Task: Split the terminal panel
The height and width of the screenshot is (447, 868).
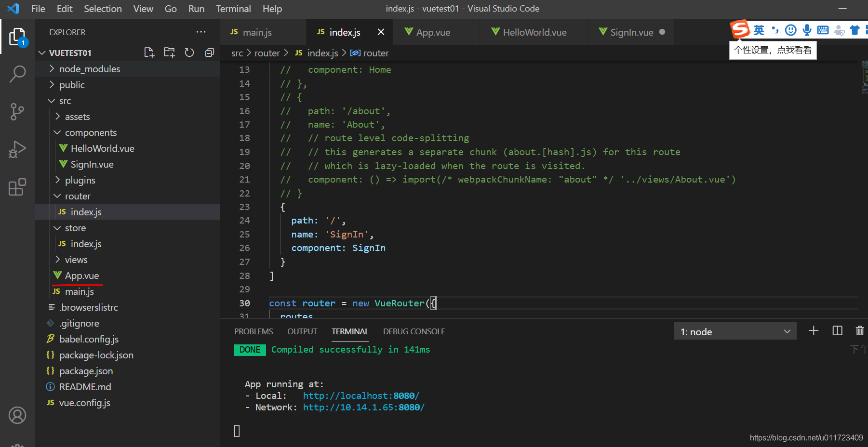Action: click(x=838, y=331)
